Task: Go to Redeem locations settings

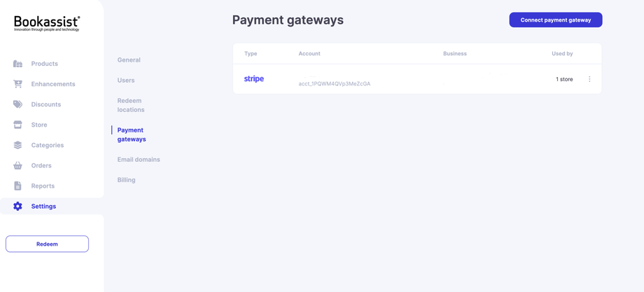Action: 131,105
